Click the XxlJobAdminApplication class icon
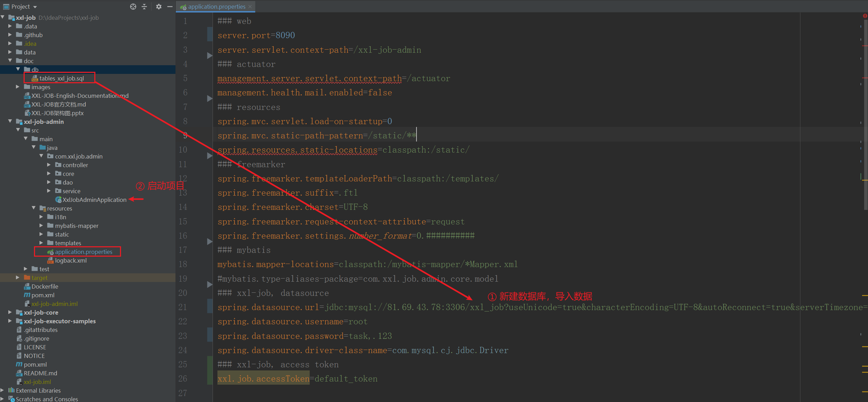Image resolution: width=868 pixels, height=402 pixels. (58, 200)
